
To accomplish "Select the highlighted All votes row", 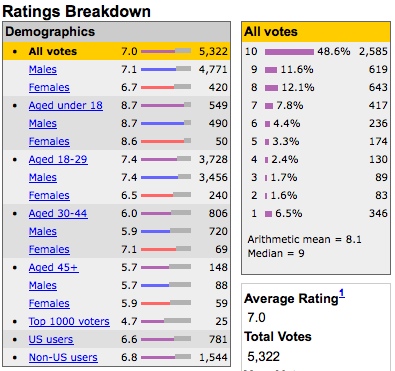I will click(116, 51).
